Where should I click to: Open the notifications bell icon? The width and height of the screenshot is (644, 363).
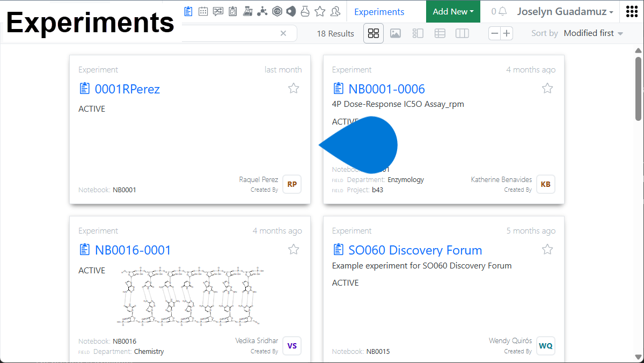[502, 11]
